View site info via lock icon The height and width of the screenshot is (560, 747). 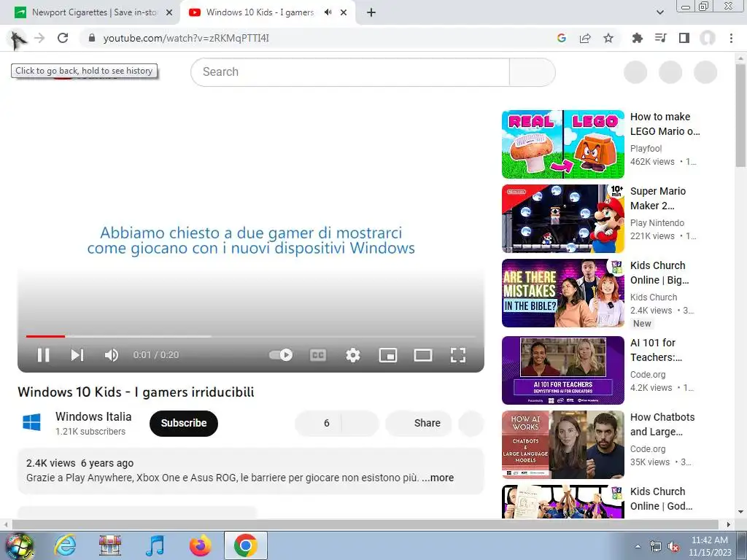92,38
